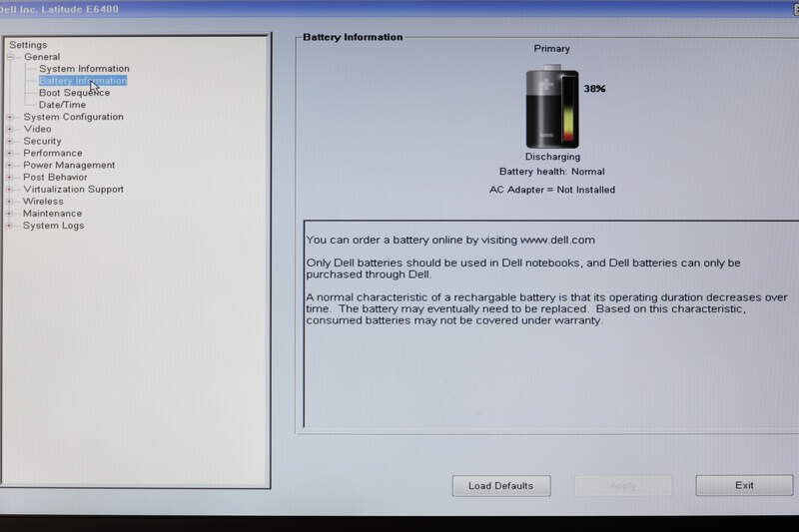Click the Settings tree root label
The image size is (799, 532).
point(28,45)
